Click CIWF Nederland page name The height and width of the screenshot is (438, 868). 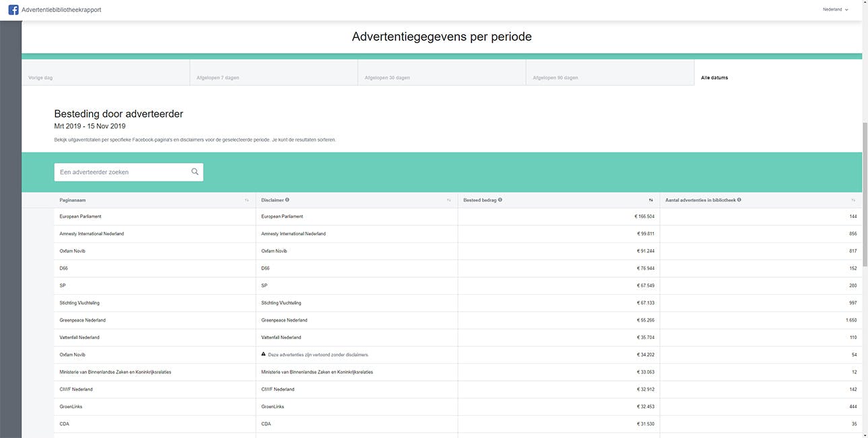click(76, 389)
